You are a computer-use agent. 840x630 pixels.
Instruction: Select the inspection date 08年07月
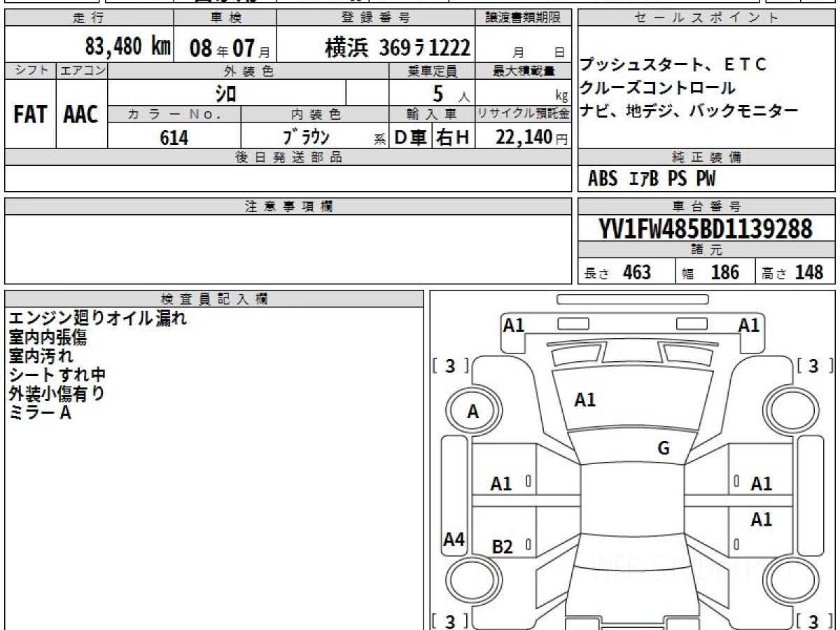point(230,48)
